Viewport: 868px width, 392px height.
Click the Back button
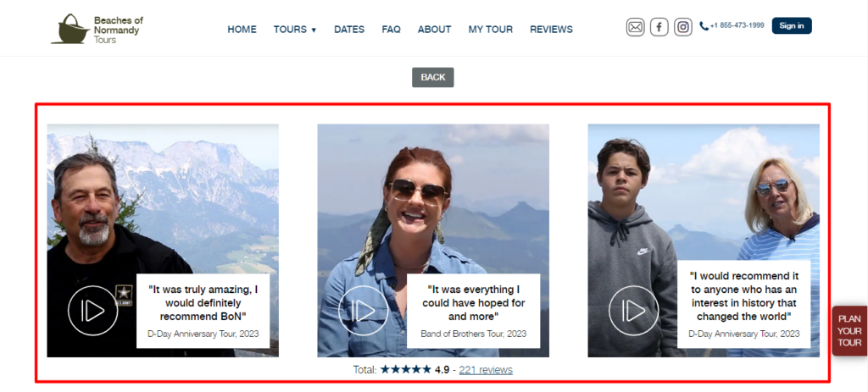click(x=433, y=77)
